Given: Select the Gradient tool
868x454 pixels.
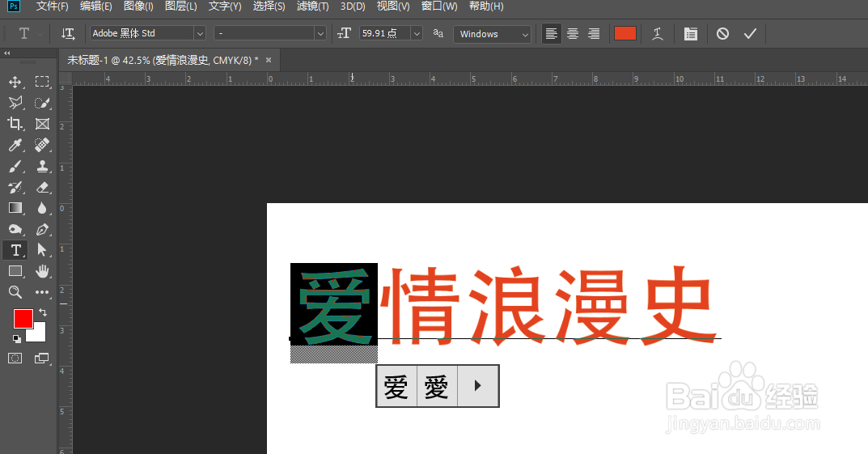Looking at the screenshot, I should (15, 208).
